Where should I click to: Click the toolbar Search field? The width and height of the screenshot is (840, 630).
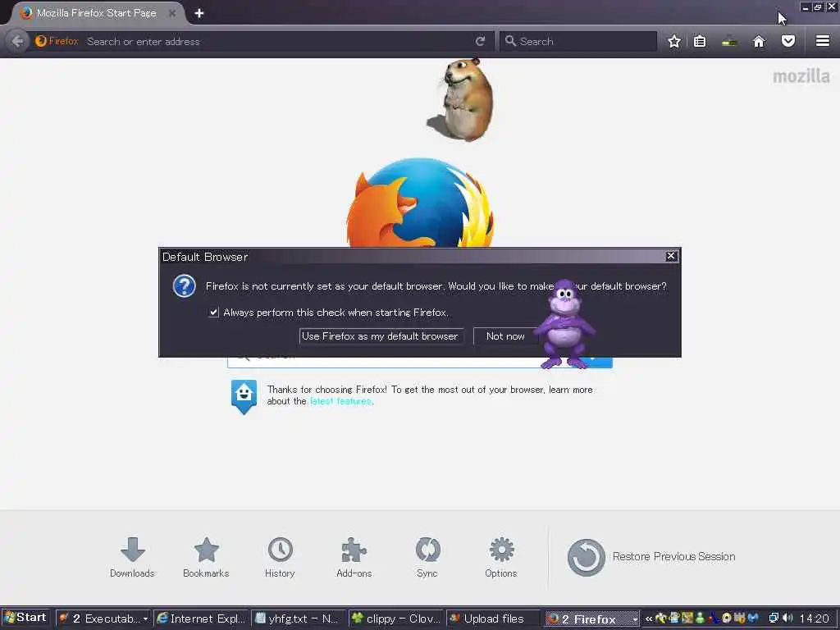coord(578,41)
